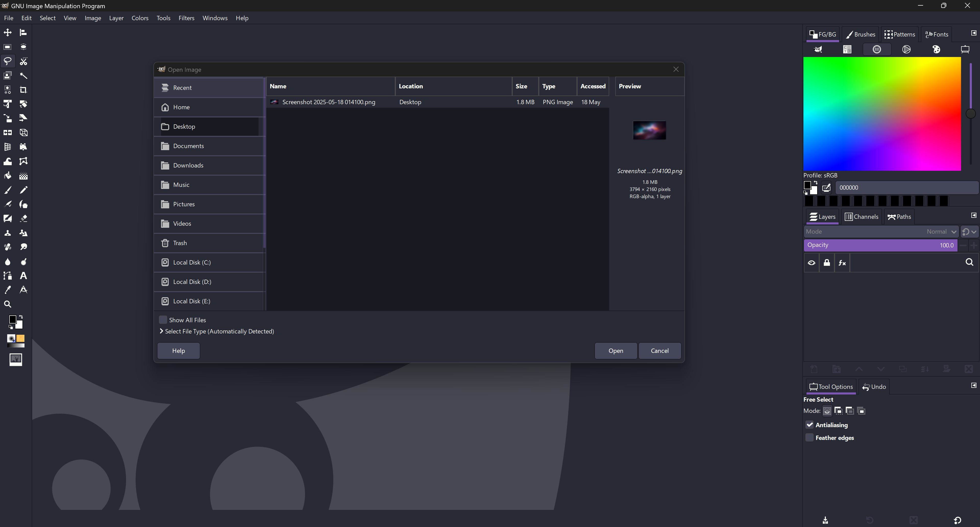Expand Select File Type section
The height and width of the screenshot is (527, 980).
click(217, 331)
